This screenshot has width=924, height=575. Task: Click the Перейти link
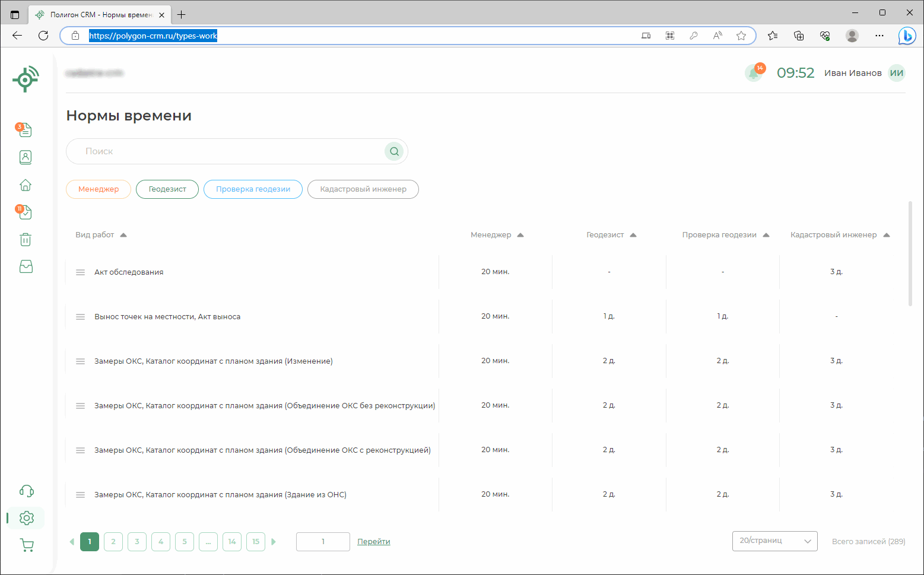pos(374,542)
